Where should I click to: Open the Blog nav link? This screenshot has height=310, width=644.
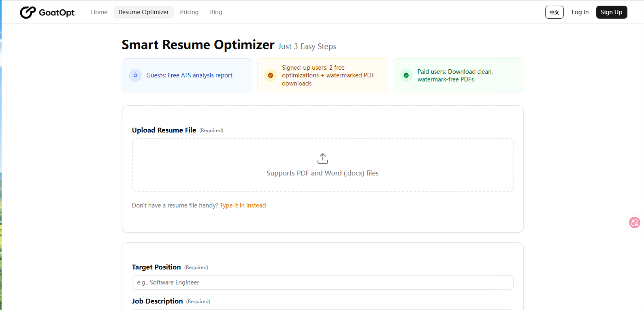click(x=216, y=12)
